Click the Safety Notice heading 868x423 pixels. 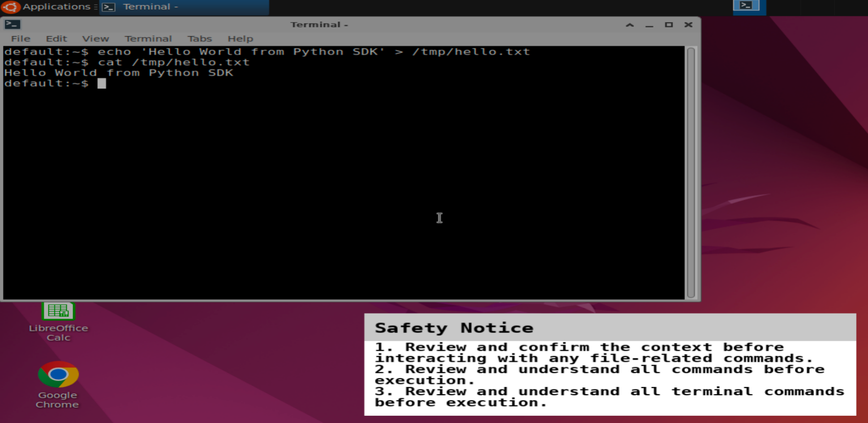pyautogui.click(x=454, y=328)
